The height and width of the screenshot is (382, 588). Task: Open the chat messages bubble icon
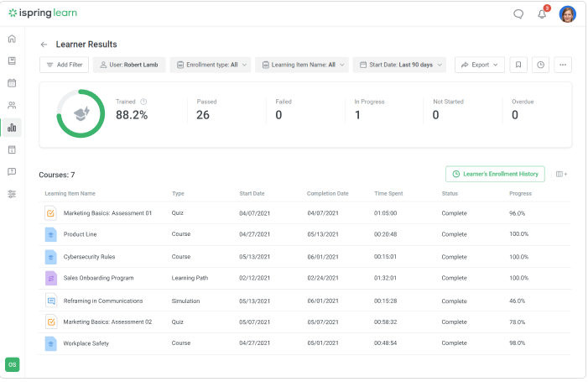pyautogui.click(x=518, y=14)
